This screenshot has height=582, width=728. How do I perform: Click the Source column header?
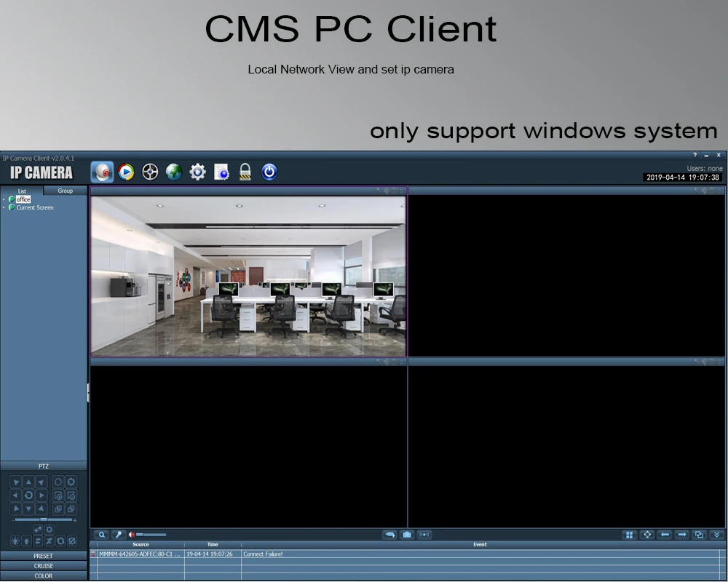tap(141, 544)
